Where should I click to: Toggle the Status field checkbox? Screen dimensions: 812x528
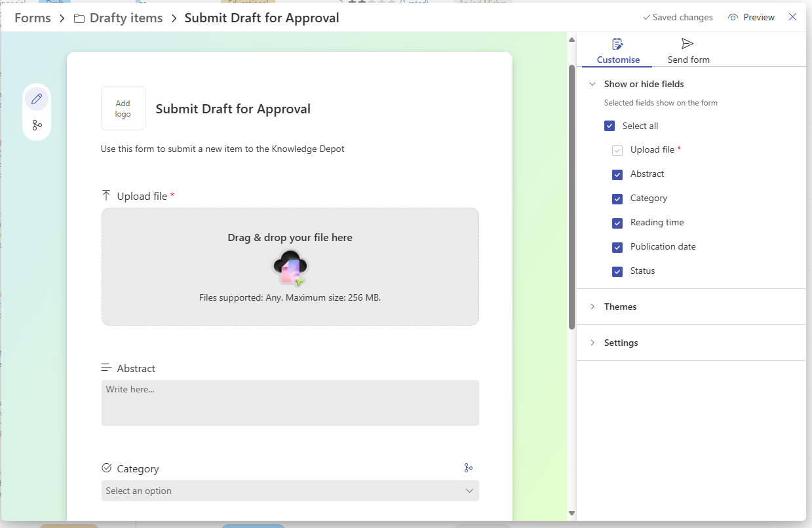[x=617, y=272]
